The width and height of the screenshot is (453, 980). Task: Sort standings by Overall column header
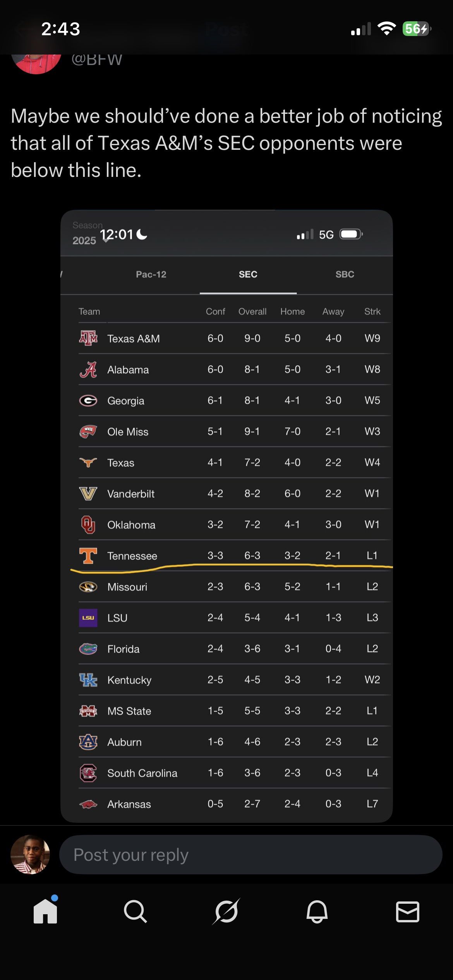[252, 312]
